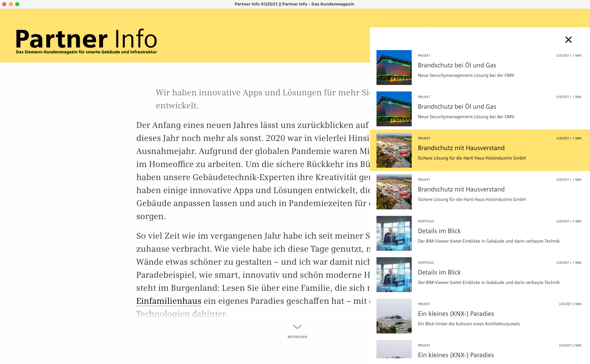Minimize window with yellow button

pyautogui.click(x=11, y=4)
